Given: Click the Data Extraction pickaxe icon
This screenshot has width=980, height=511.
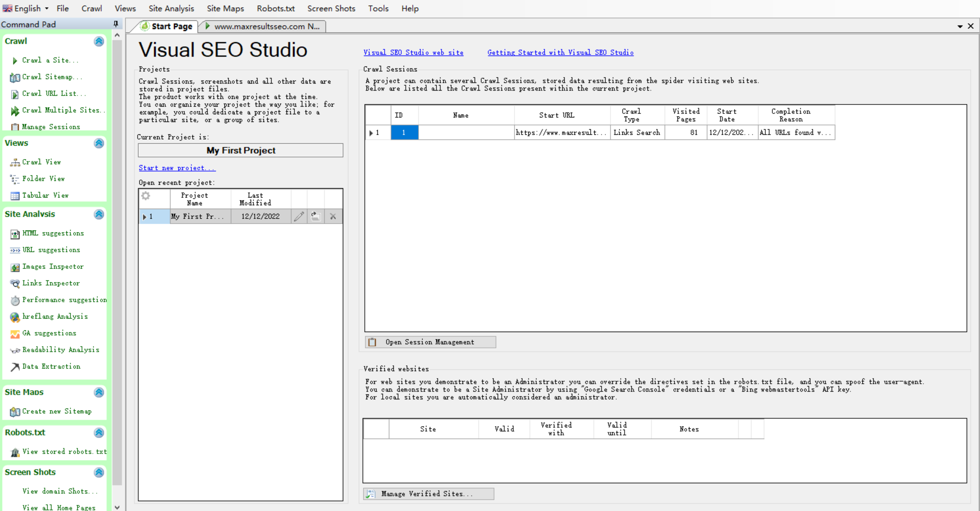Looking at the screenshot, I should [15, 367].
